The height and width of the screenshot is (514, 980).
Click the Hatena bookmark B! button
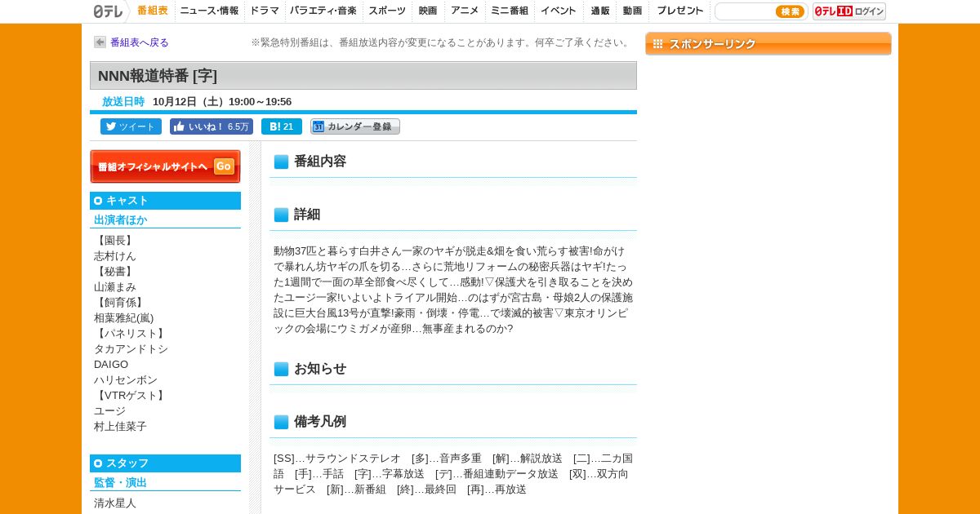click(282, 126)
